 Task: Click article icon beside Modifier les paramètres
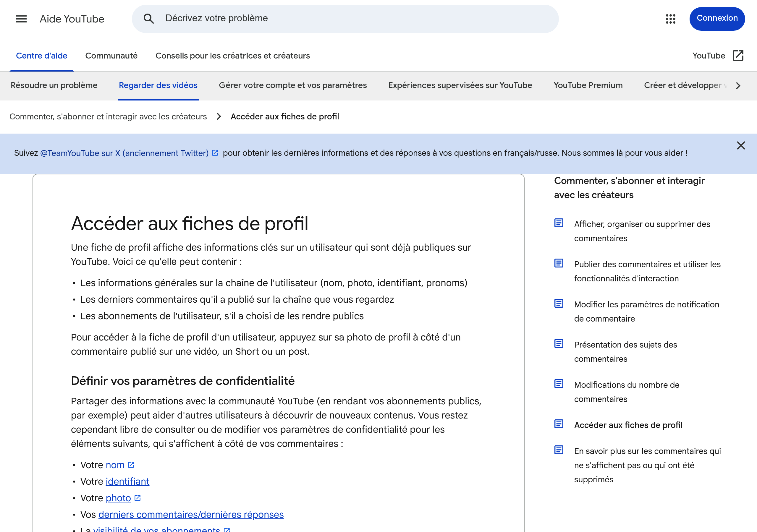[x=559, y=304]
